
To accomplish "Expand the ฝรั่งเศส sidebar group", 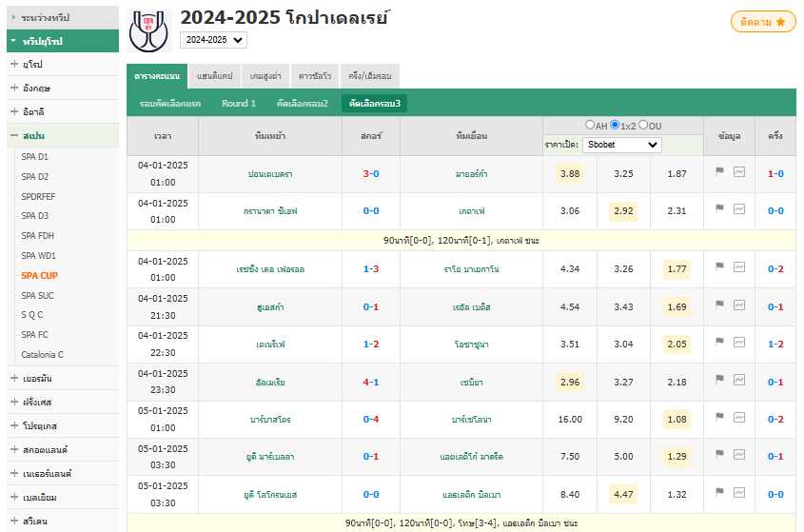I will (63, 402).
